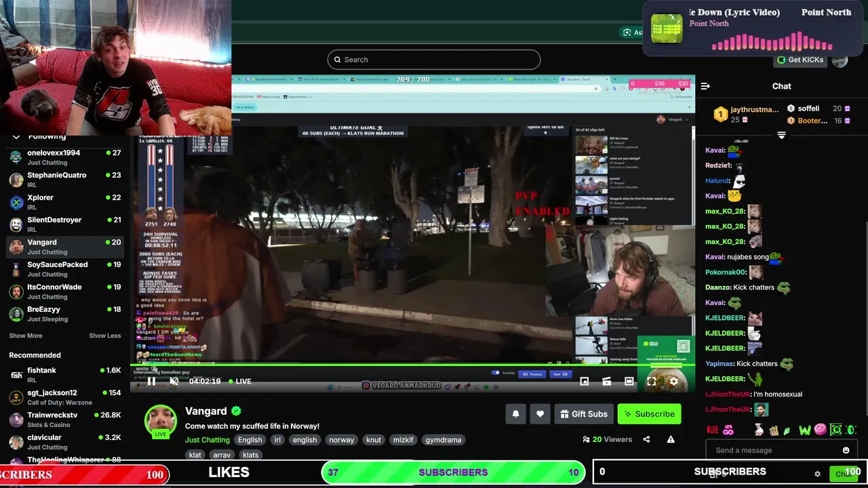Insert the pink smiley emote
868x488 pixels.
(821, 430)
